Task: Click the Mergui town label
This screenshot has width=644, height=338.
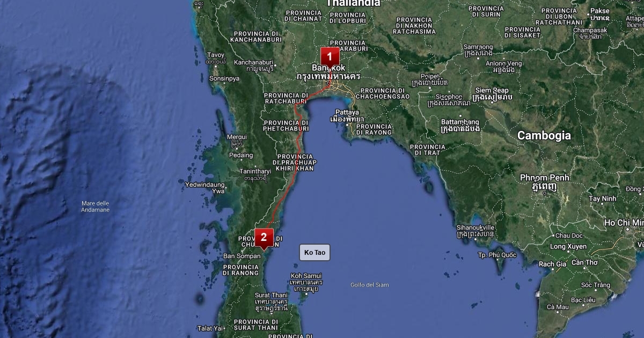Action: click(237, 137)
